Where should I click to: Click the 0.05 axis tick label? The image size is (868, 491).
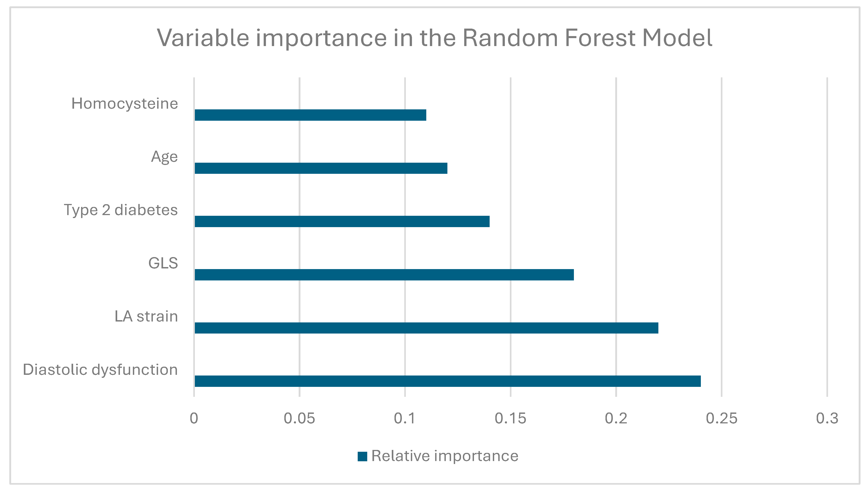(x=299, y=418)
